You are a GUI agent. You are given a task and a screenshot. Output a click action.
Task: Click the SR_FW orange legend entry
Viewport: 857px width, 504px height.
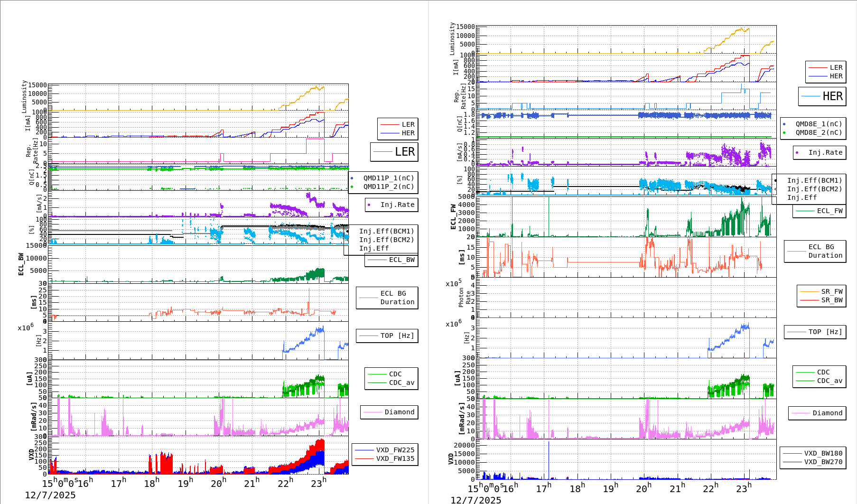point(821,292)
